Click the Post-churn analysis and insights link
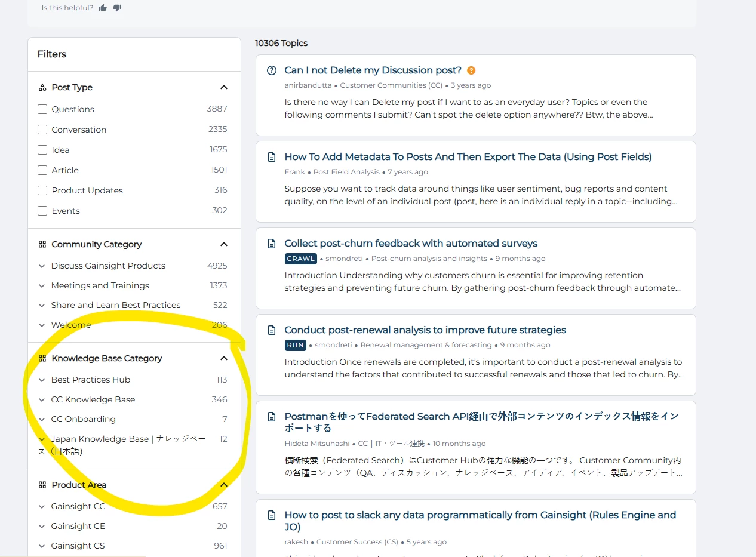The height and width of the screenshot is (557, 756). (x=429, y=259)
